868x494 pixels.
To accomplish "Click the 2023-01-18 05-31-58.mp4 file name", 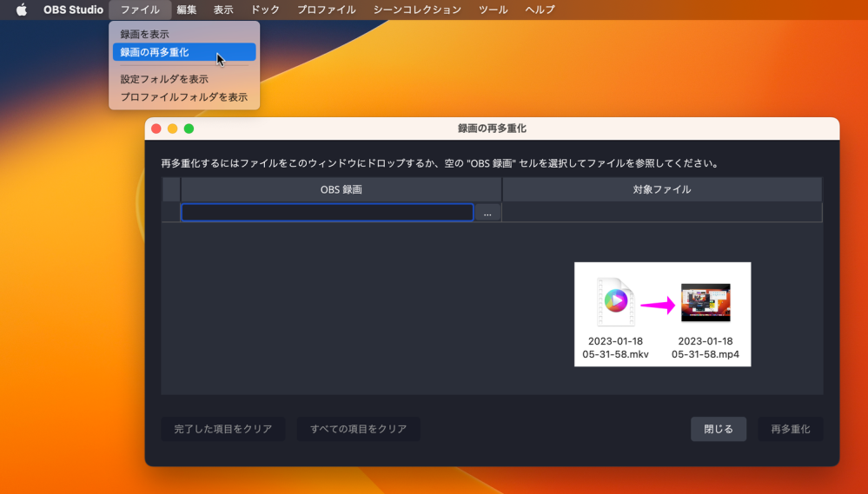I will [706, 347].
